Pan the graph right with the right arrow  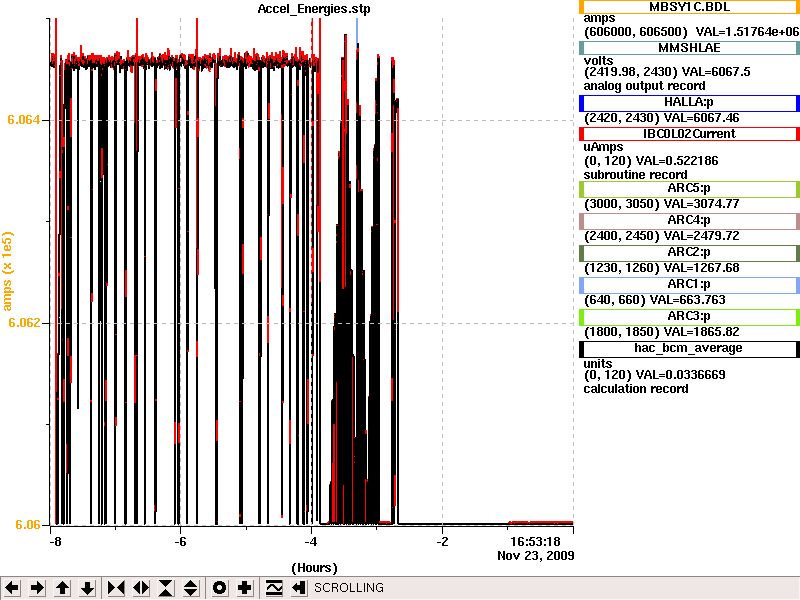[x=37, y=588]
